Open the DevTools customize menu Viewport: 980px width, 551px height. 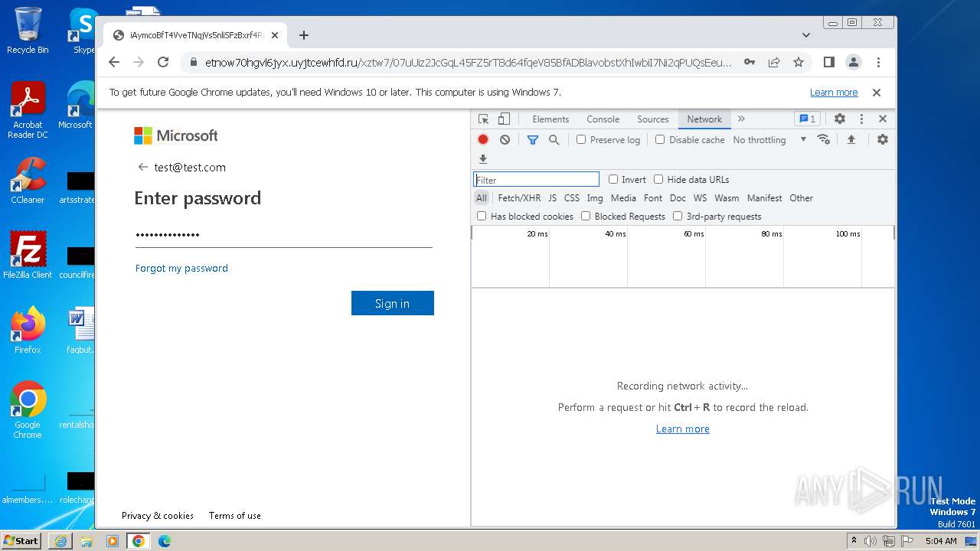(x=861, y=119)
